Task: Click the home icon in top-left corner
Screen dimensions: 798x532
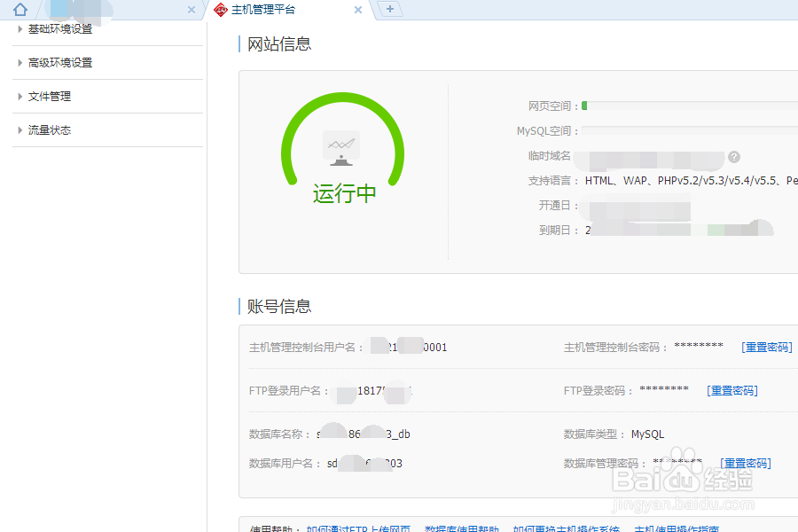Action: tap(20, 10)
